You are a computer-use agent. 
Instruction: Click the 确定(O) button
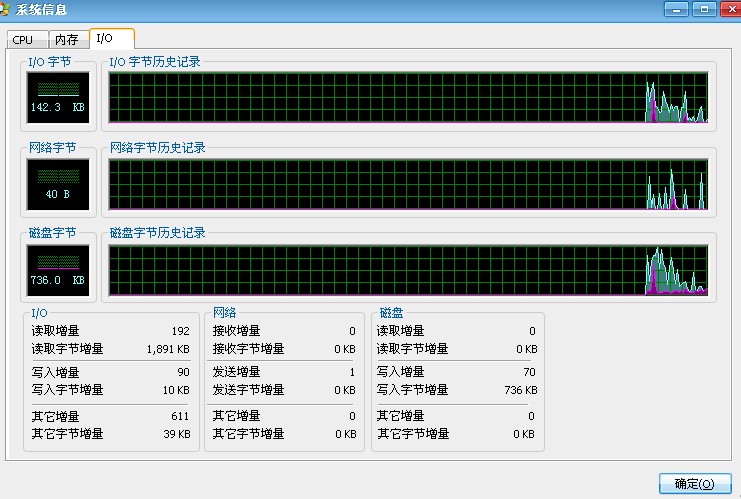(695, 483)
